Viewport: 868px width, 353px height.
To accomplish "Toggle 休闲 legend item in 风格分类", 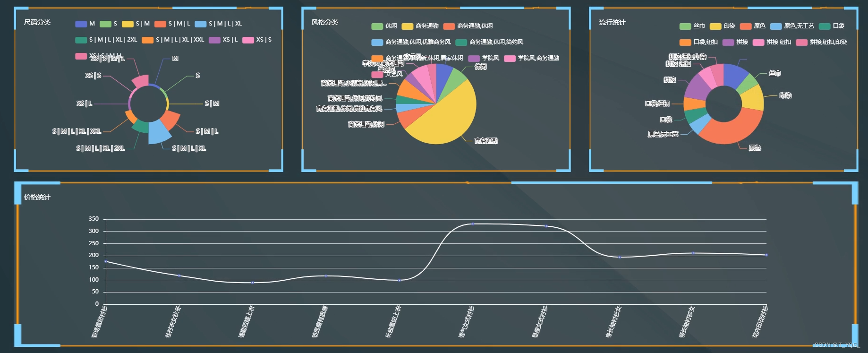I will (384, 26).
